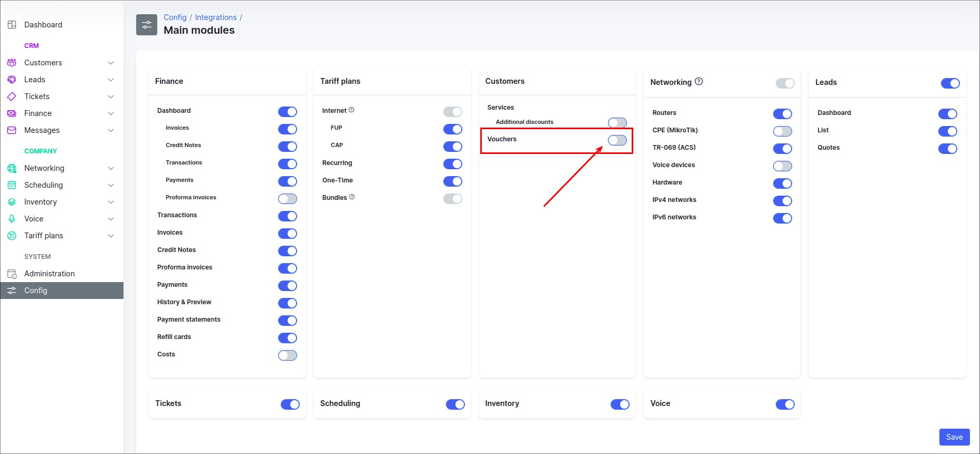Select Config in the sidebar
Image resolution: width=980 pixels, height=454 pixels.
pos(35,291)
